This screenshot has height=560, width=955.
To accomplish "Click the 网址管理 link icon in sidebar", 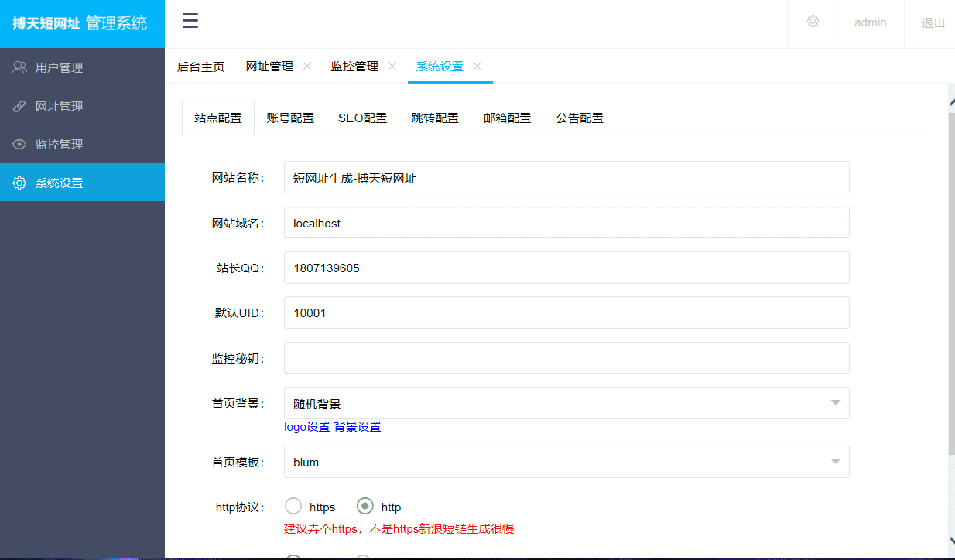I will [x=19, y=105].
